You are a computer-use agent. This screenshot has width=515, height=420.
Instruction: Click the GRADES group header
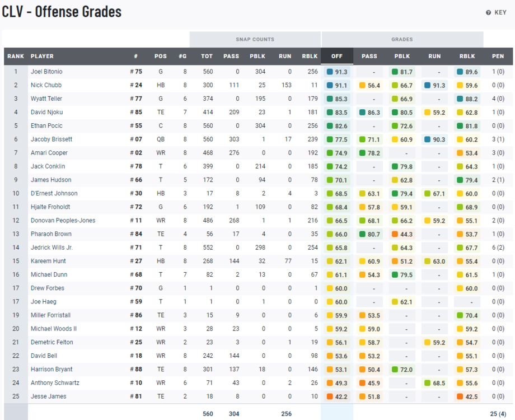pos(402,39)
